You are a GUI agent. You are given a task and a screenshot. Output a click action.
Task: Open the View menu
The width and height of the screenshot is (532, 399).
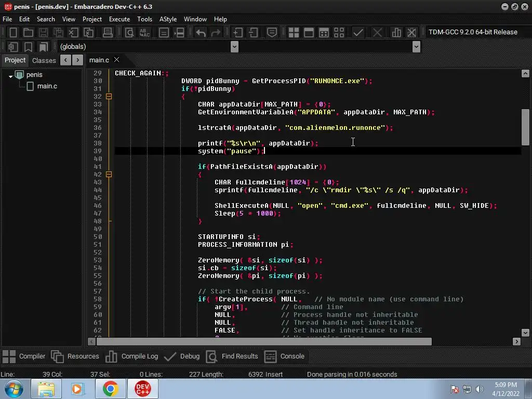69,19
